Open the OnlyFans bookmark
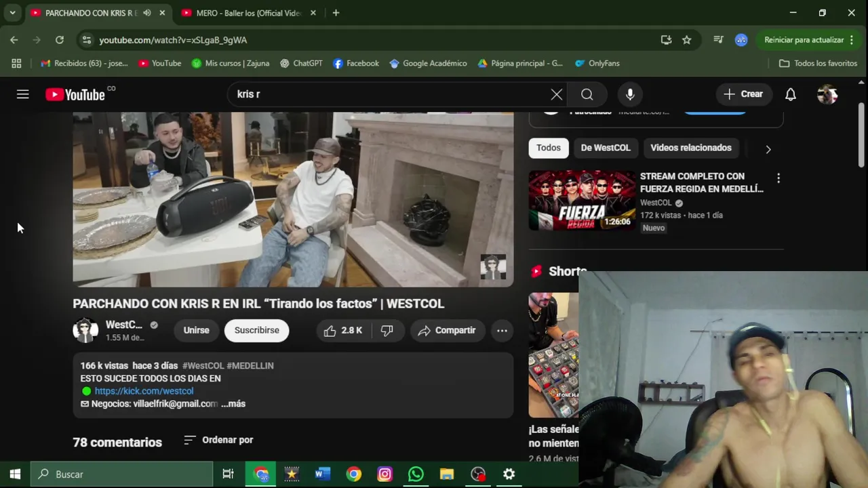This screenshot has height=488, width=868. pyautogui.click(x=597, y=63)
